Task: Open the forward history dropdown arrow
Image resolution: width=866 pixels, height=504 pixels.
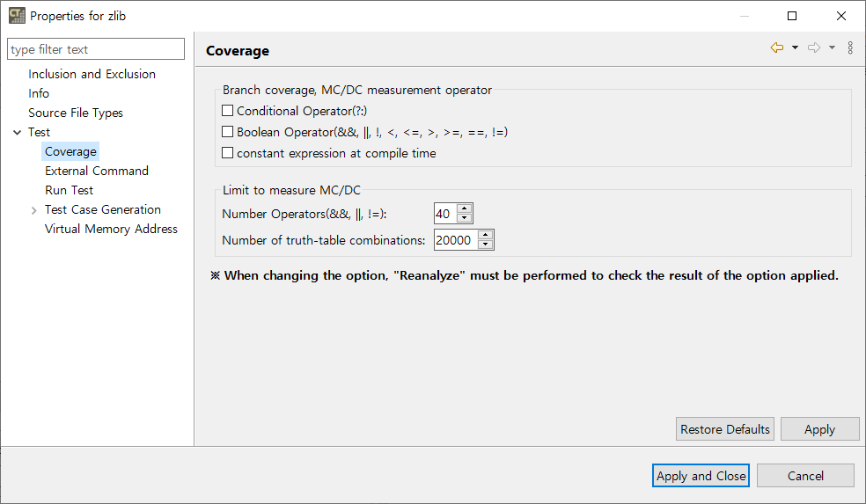Action: click(x=832, y=48)
